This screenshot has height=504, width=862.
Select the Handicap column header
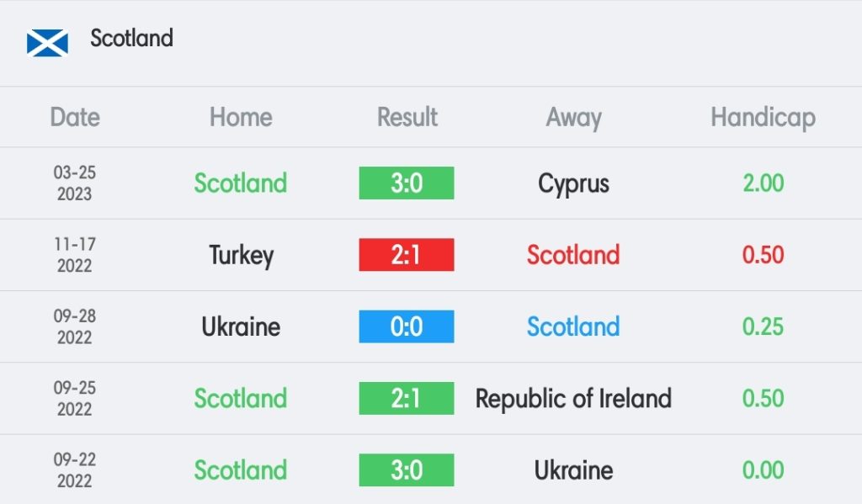pyautogui.click(x=763, y=118)
